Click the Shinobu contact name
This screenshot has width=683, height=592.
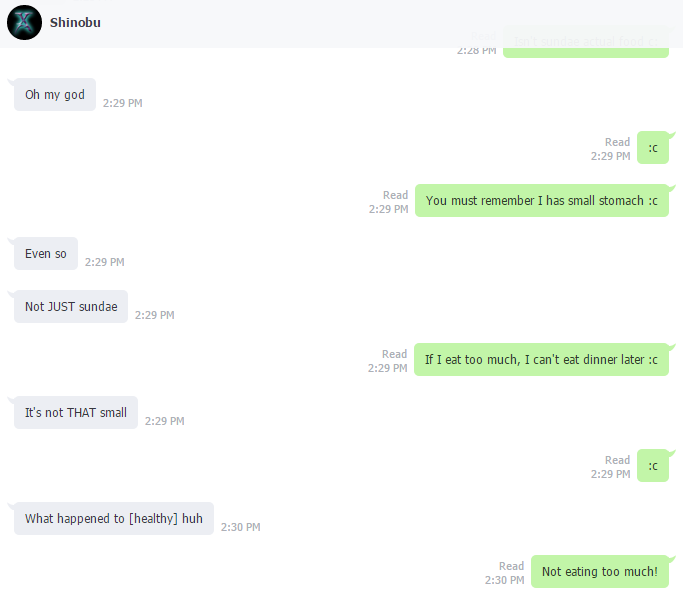[75, 23]
